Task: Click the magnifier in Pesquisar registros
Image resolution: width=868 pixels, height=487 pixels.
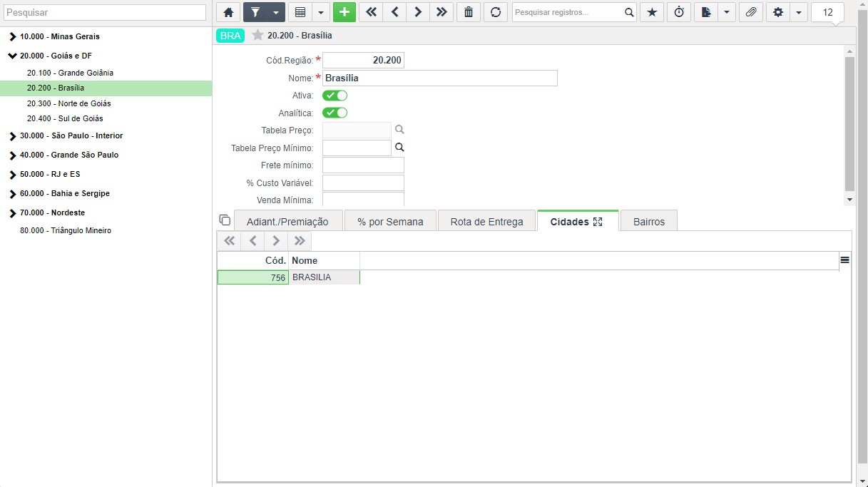Action: (629, 12)
